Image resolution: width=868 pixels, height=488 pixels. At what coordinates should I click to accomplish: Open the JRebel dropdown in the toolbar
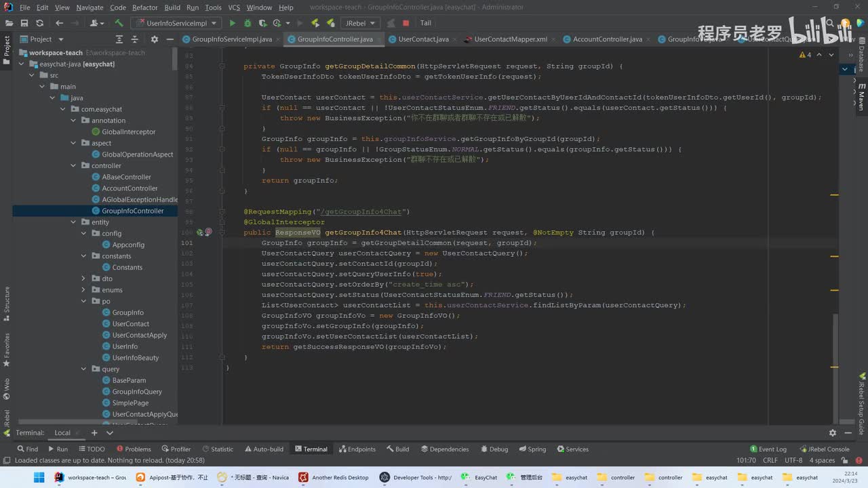pyautogui.click(x=359, y=23)
